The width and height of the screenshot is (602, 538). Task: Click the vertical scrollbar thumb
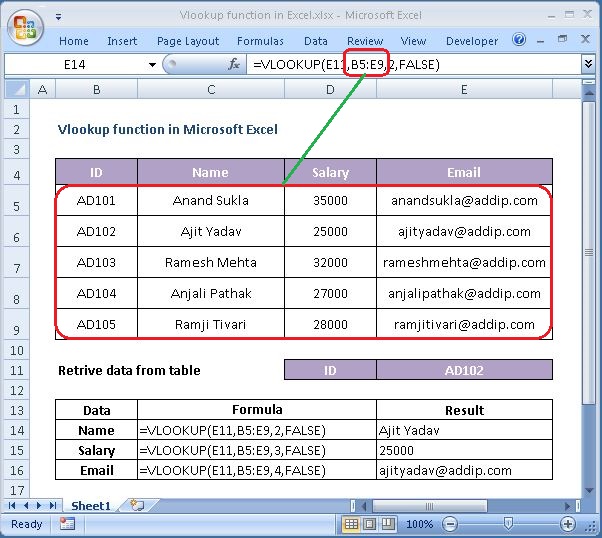pos(588,253)
